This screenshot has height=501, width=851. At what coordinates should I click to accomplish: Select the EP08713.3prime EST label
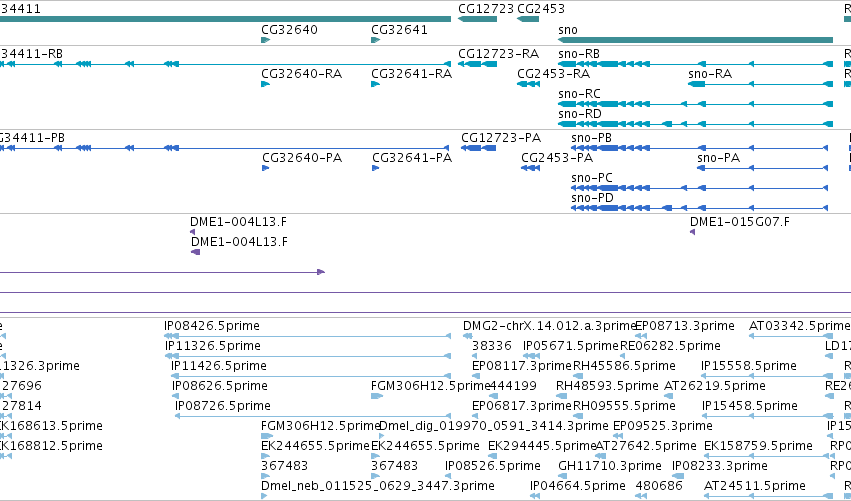click(685, 326)
